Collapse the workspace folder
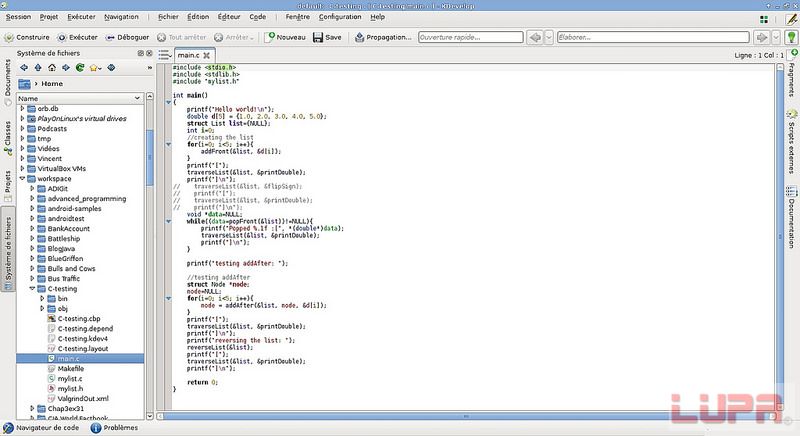Image resolution: width=800 pixels, height=436 pixels. tap(22, 178)
